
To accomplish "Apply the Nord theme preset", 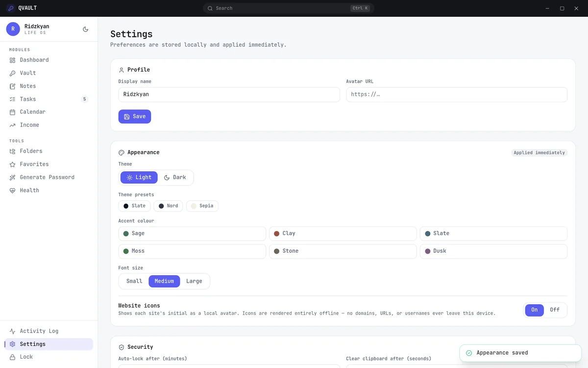I will click(x=168, y=206).
